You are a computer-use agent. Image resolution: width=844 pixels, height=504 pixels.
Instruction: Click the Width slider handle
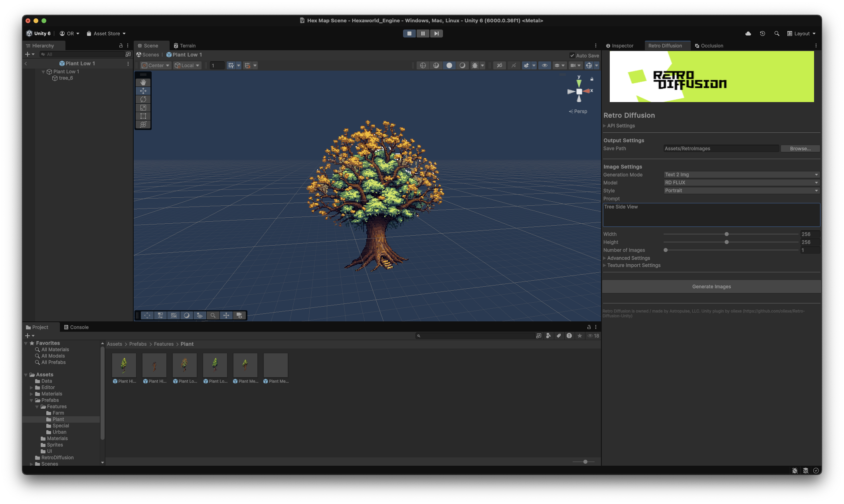point(727,234)
